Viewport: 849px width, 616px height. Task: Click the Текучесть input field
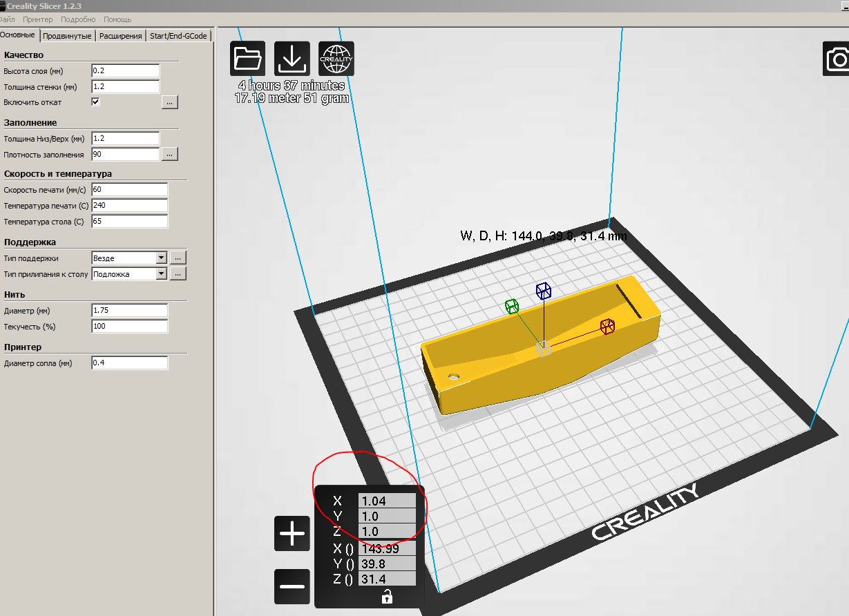pos(129,326)
